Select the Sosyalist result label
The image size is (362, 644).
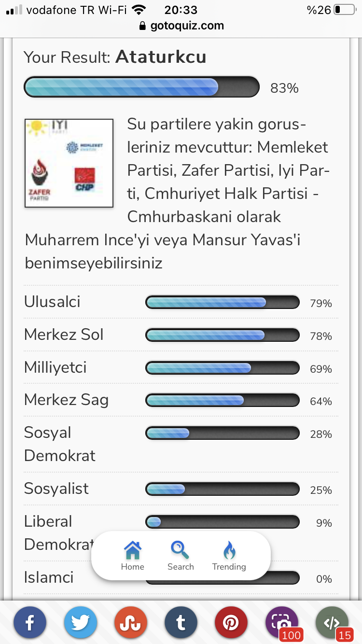56,489
